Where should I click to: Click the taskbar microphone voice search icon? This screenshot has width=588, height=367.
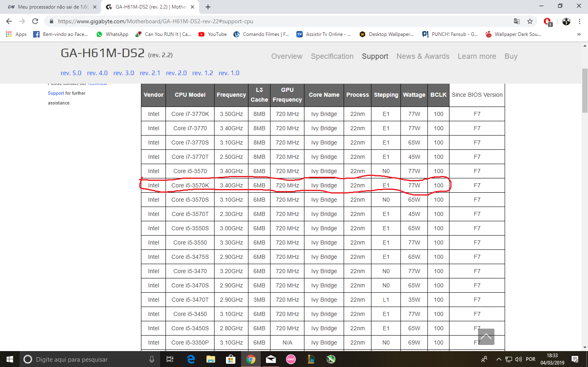152,359
